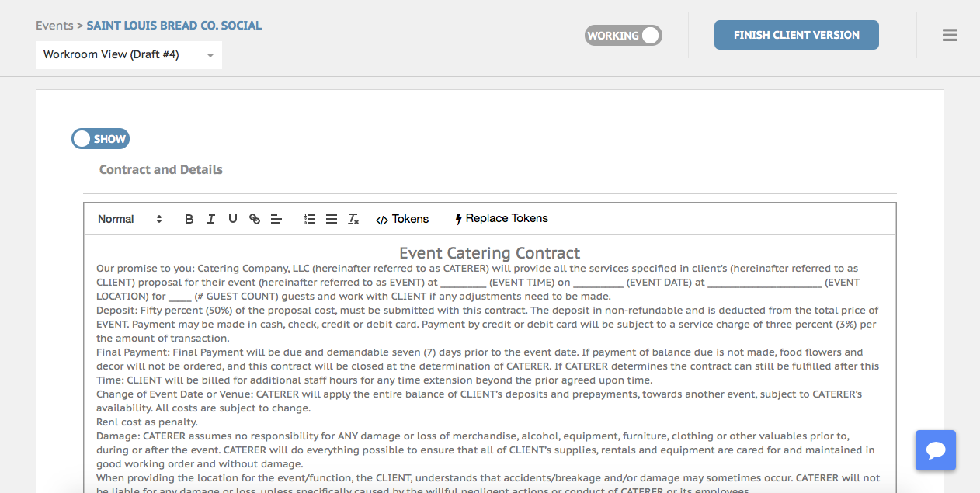Underline the selected text

click(x=232, y=219)
